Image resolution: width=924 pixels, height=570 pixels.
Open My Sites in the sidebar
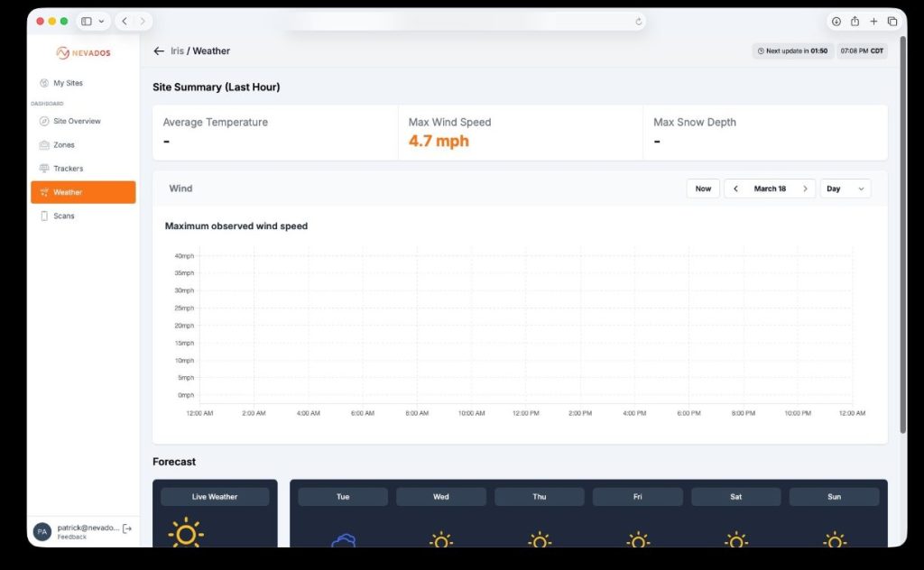68,83
